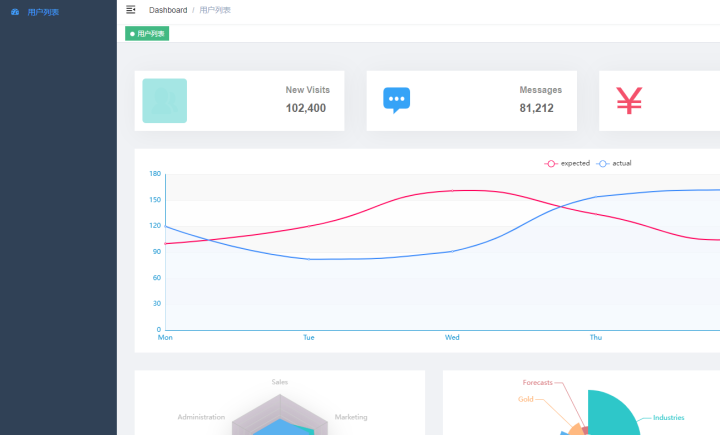The image size is (720, 435).
Task: Click the Messages chat bubble icon
Action: point(397,100)
